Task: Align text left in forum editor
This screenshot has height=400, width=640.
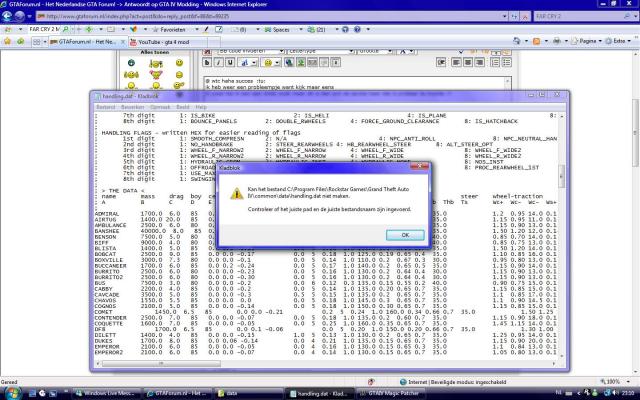Action: 456,62
